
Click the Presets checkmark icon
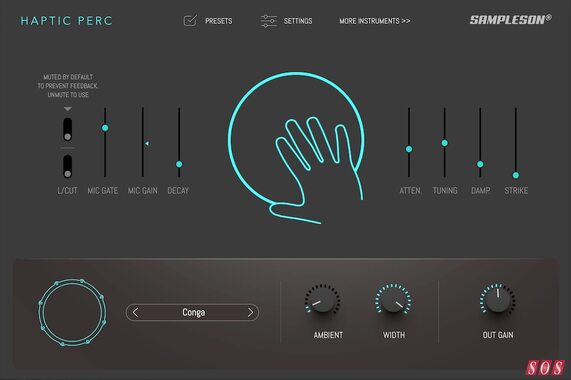pos(190,20)
